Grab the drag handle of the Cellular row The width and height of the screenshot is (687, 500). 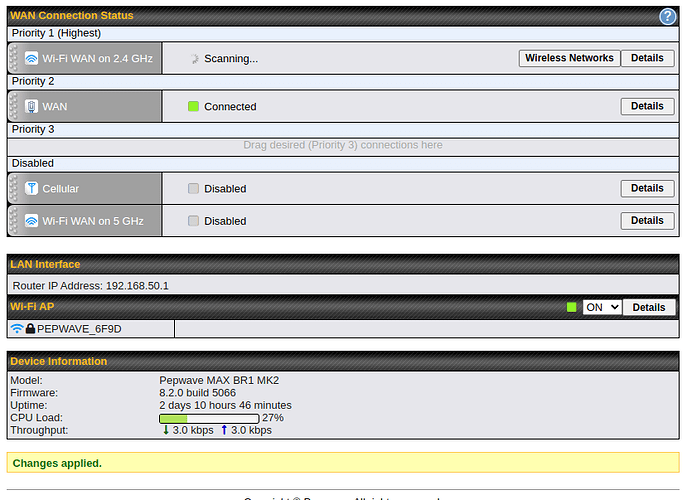pos(14,188)
